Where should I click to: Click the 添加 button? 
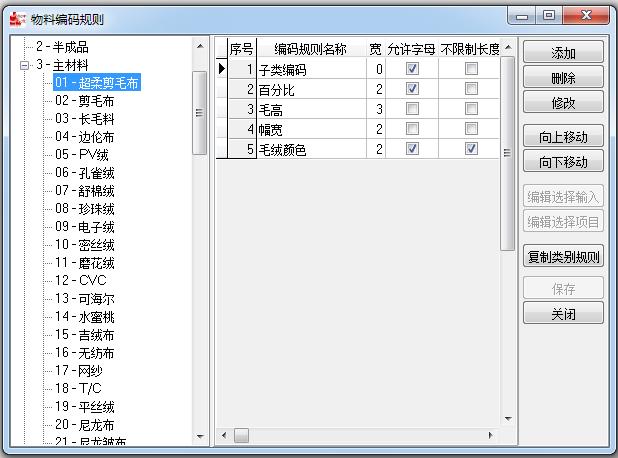(563, 52)
